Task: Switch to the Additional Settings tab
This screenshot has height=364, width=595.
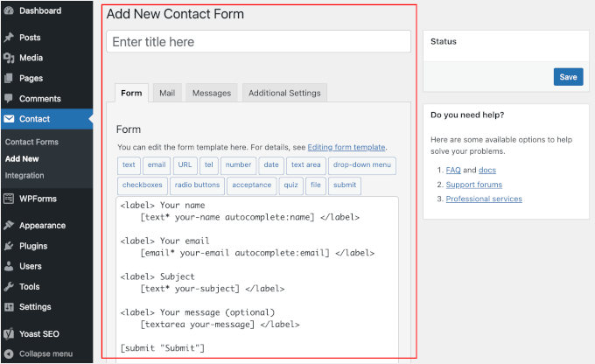Action: click(x=284, y=93)
